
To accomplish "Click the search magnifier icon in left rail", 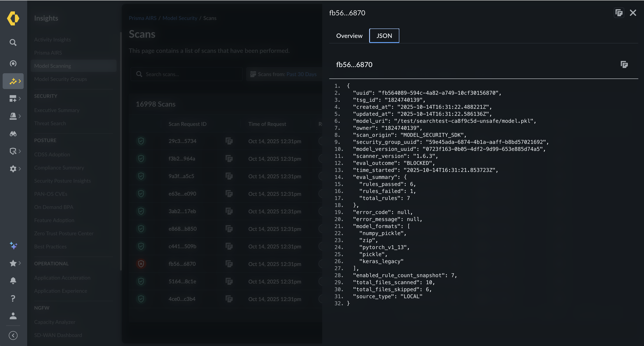I will pyautogui.click(x=13, y=43).
